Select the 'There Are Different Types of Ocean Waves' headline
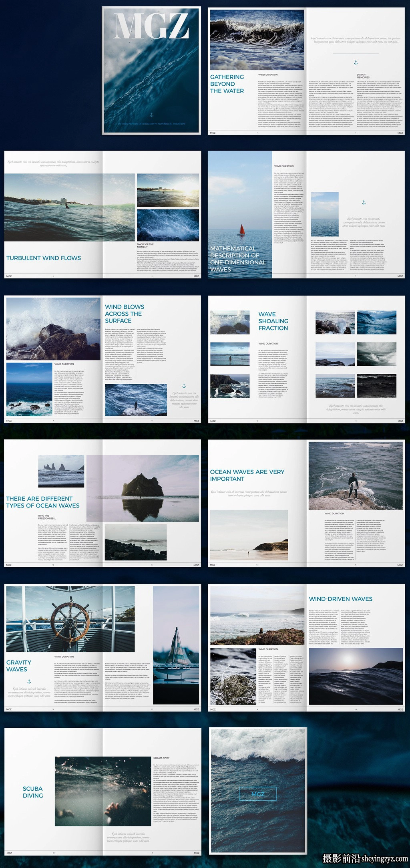This screenshot has width=410, height=868. (x=43, y=502)
